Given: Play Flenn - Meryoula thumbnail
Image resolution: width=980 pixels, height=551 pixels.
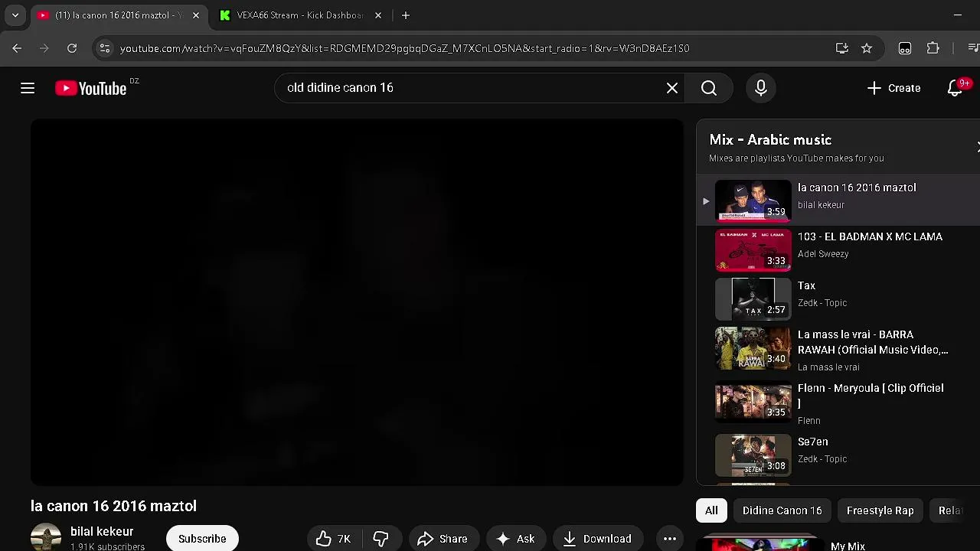Looking at the screenshot, I should (753, 402).
